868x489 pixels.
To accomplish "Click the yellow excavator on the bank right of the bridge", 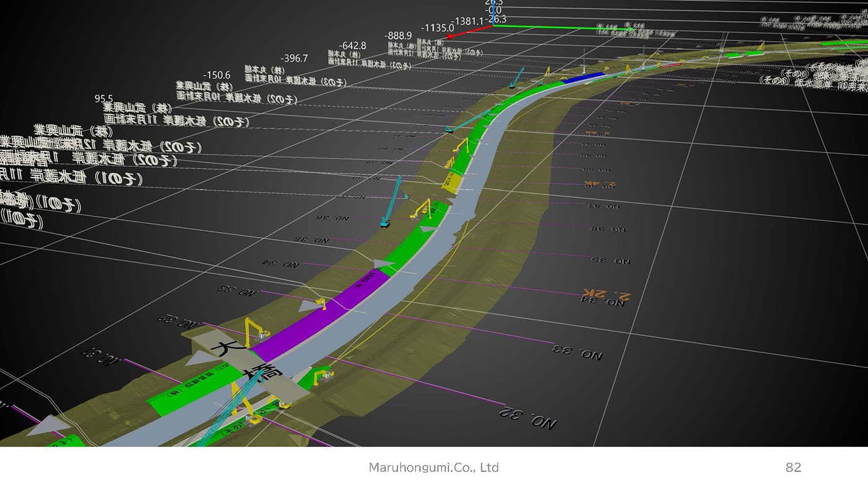I will 324,377.
